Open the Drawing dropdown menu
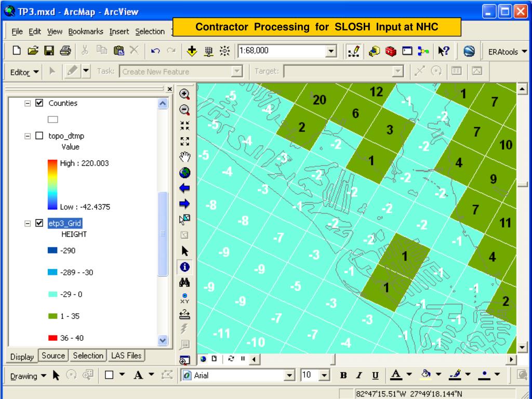Image resolution: width=532 pixels, height=399 pixels. [28, 376]
